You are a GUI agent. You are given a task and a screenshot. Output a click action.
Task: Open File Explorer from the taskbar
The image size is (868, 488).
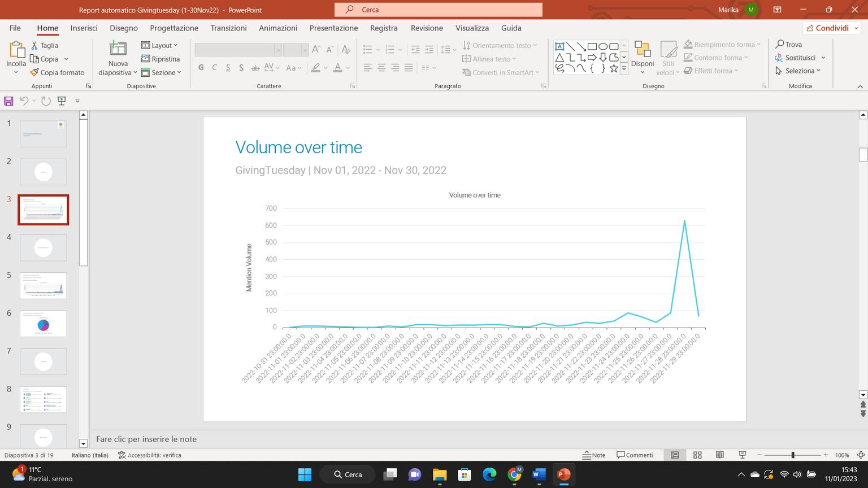click(440, 474)
